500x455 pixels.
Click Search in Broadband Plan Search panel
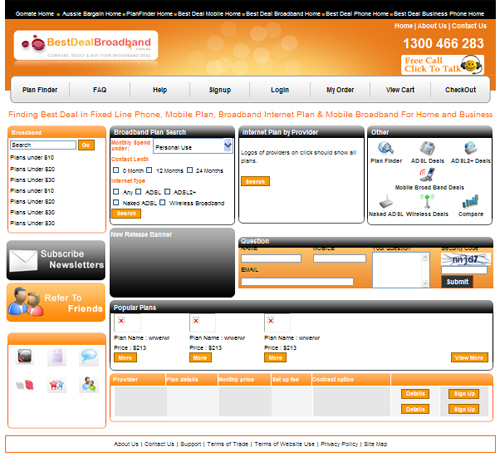[x=126, y=213]
